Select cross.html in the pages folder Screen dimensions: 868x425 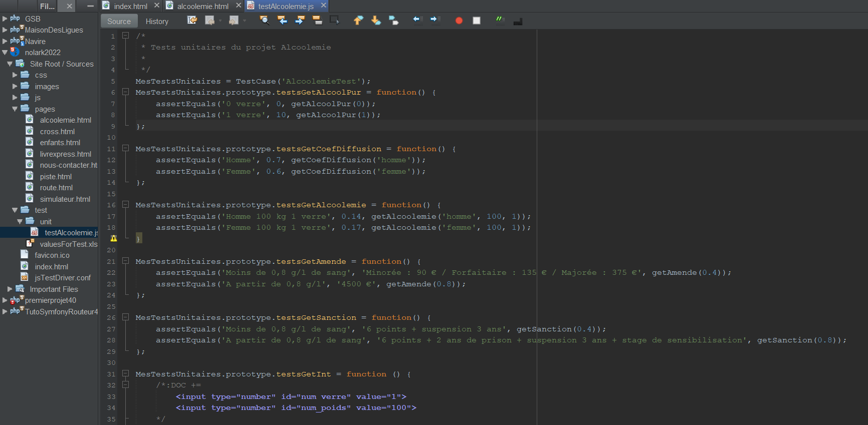point(57,131)
